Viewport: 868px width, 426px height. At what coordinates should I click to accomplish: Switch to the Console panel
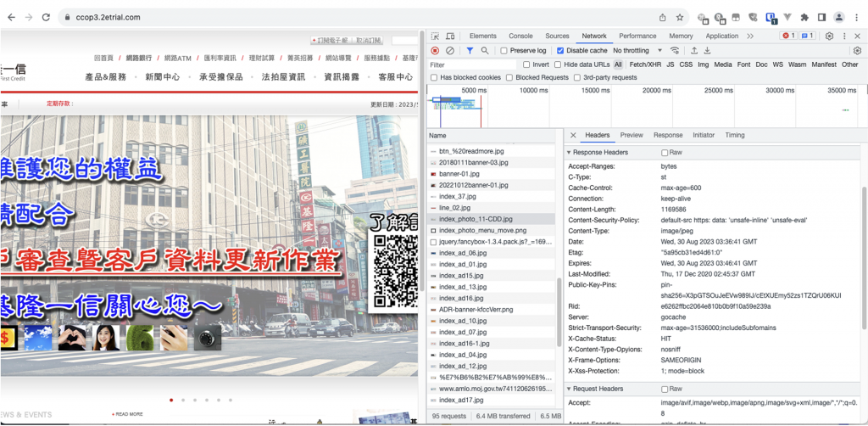coord(520,36)
